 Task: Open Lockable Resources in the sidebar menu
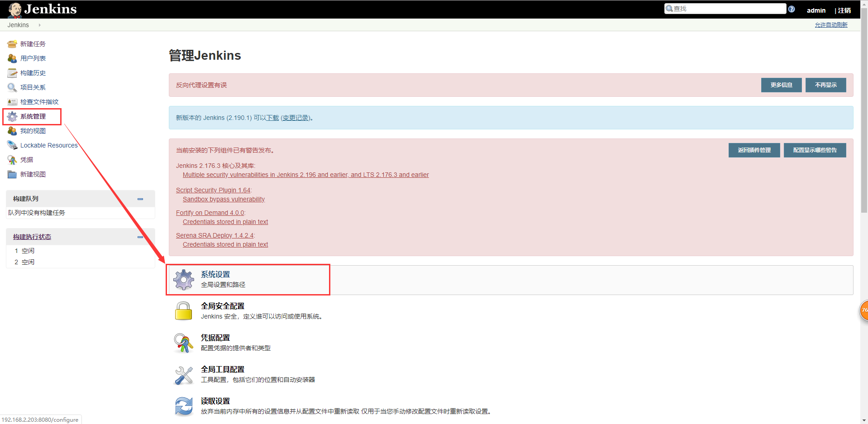point(49,145)
